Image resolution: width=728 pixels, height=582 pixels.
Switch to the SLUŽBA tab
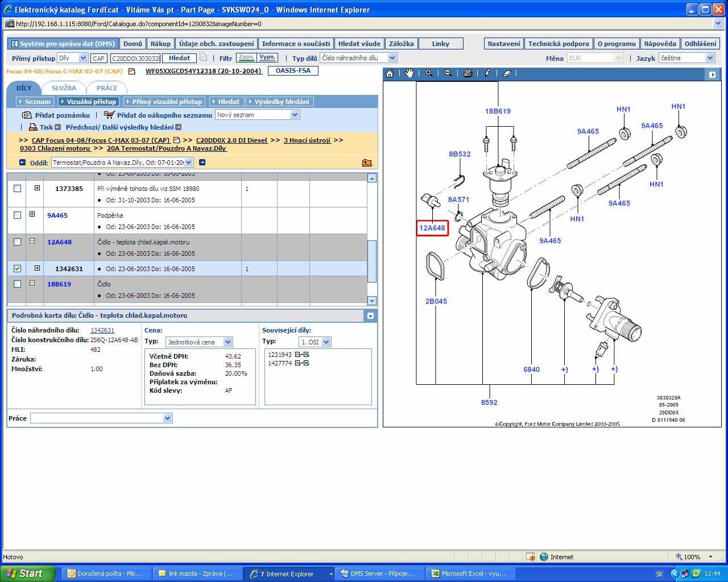click(x=64, y=88)
